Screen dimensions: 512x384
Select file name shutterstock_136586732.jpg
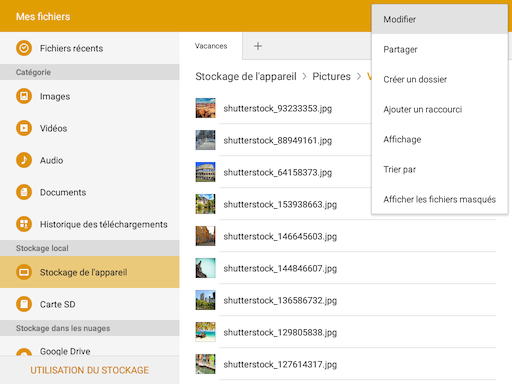point(280,300)
